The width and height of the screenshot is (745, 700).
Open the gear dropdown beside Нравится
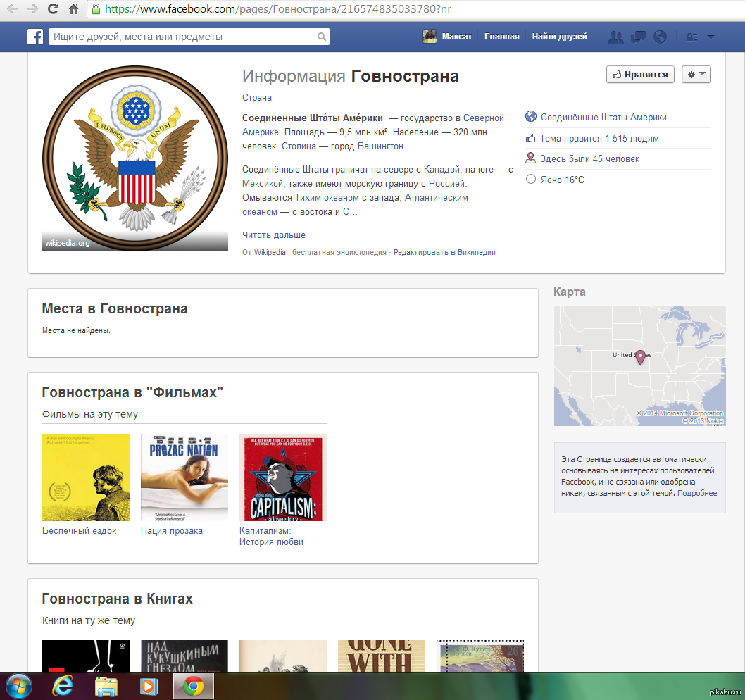coord(696,75)
